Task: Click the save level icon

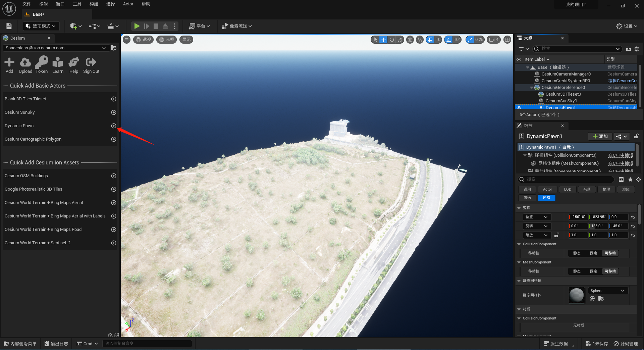Action: click(9, 26)
